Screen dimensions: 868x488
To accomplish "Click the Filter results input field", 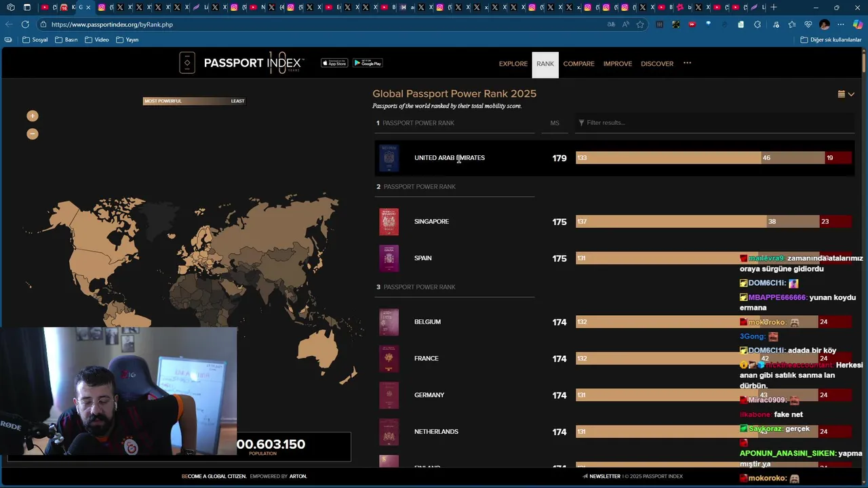I will click(715, 123).
